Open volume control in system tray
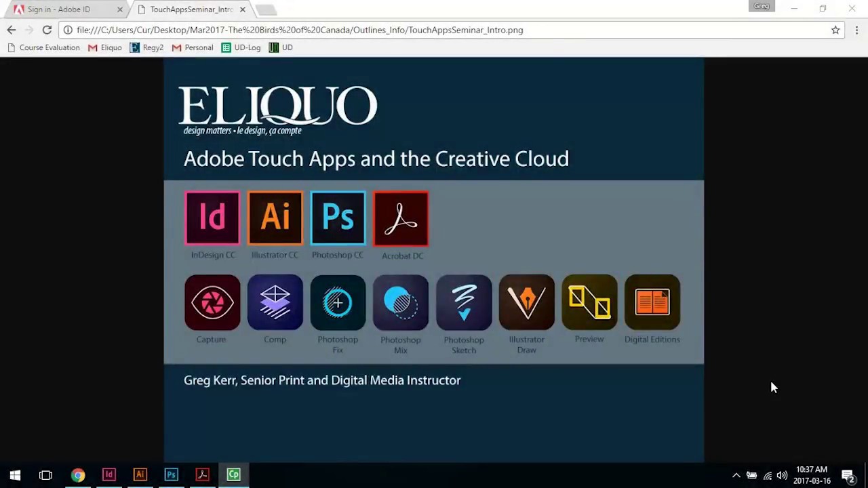This screenshot has height=488, width=868. pyautogui.click(x=782, y=476)
